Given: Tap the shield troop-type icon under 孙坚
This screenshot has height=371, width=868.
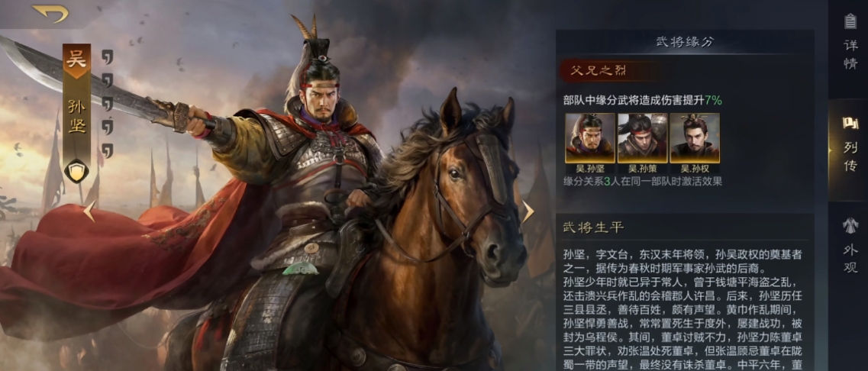Looking at the screenshot, I should pos(76,170).
